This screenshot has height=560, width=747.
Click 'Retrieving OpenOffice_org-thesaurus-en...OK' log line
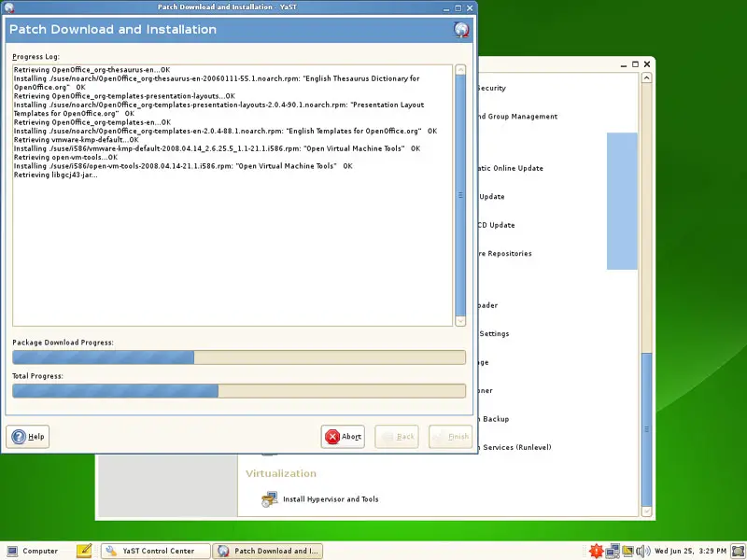pos(92,69)
